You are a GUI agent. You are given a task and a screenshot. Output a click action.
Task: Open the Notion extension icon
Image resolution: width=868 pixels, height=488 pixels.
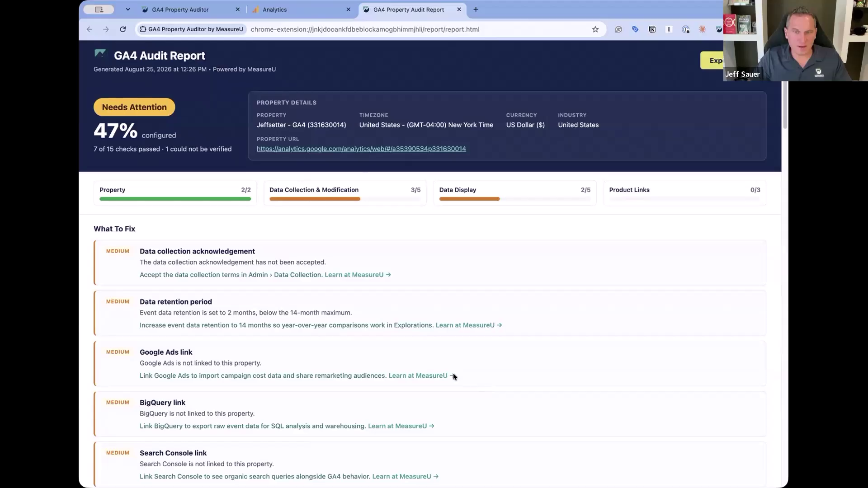coord(652,29)
